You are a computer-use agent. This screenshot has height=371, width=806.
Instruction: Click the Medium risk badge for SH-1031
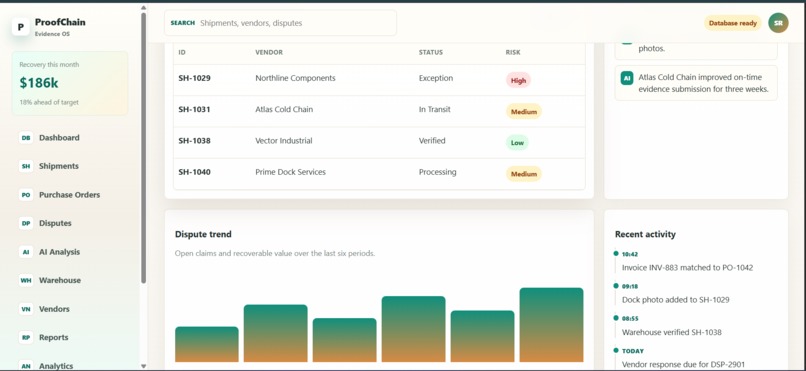tap(524, 112)
